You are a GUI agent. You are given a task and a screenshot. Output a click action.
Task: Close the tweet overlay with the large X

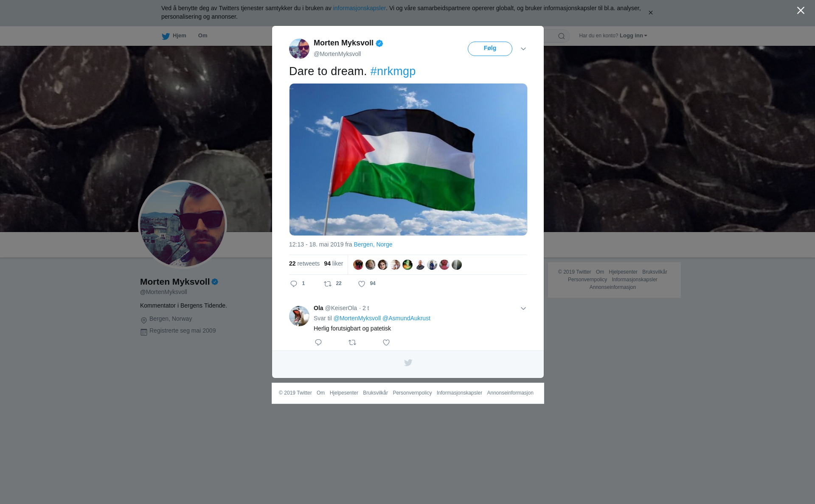point(801,11)
